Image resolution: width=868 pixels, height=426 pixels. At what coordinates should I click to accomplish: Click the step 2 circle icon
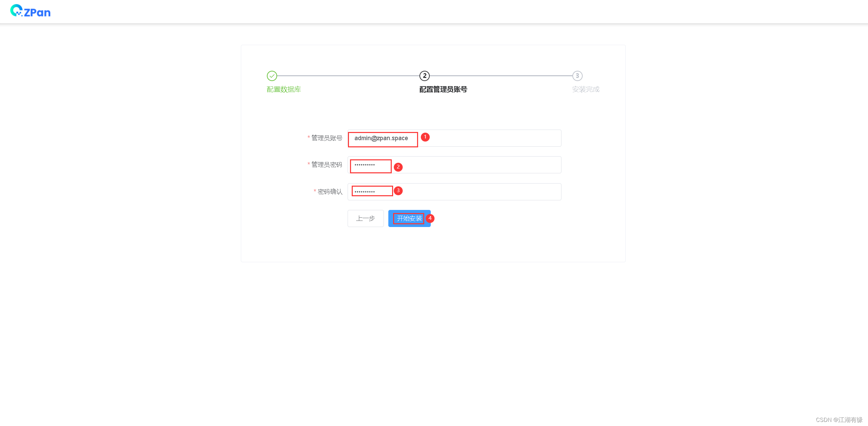click(425, 76)
